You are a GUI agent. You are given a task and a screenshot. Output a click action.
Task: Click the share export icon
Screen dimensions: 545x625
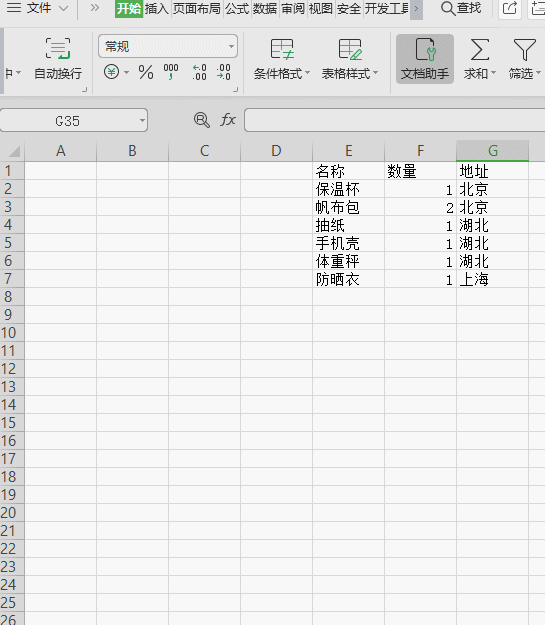pyautogui.click(x=510, y=8)
